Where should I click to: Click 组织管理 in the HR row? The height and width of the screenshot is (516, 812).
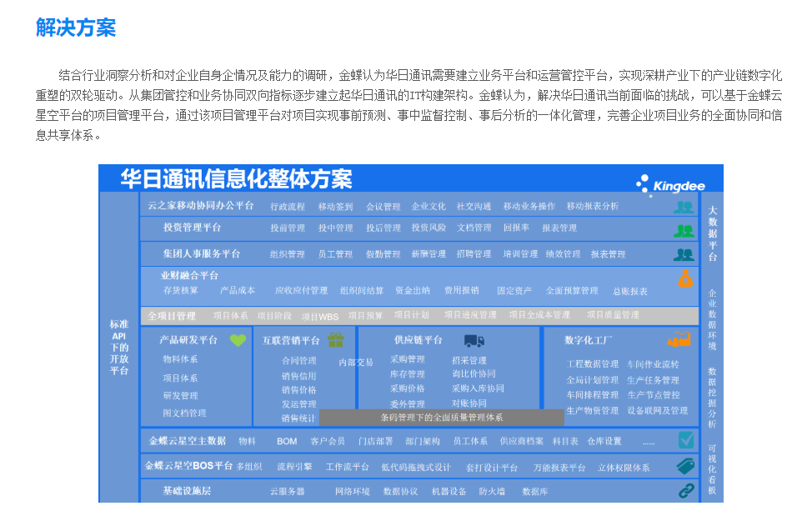288,254
